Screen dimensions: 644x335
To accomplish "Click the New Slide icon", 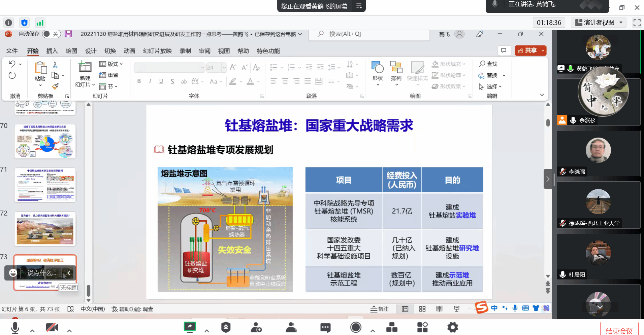I will coord(85,67).
